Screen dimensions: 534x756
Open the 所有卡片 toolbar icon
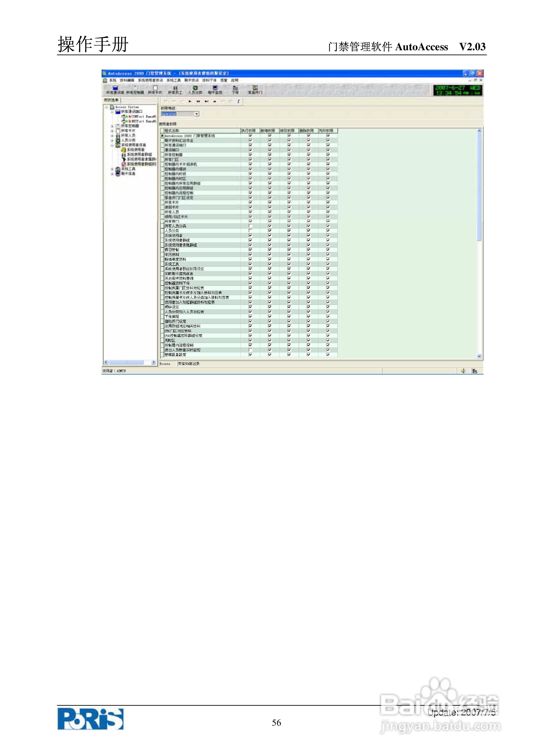click(x=155, y=90)
